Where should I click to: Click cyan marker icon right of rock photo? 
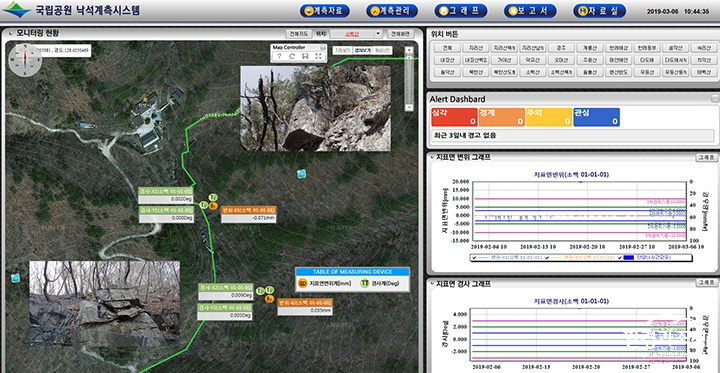(301, 174)
